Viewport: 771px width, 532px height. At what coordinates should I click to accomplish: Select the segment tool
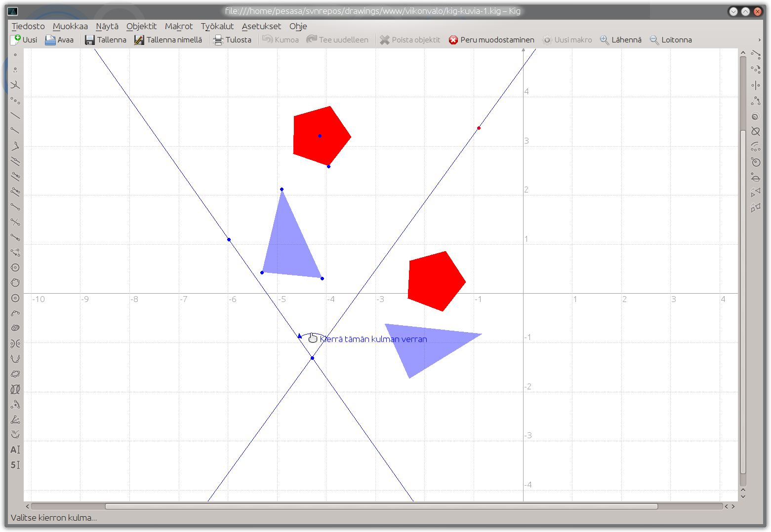click(15, 207)
